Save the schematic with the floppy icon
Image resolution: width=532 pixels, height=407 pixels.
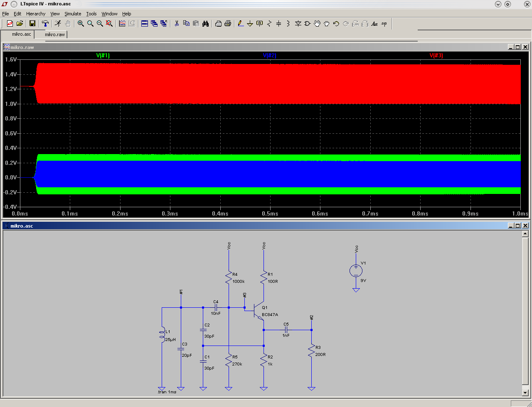click(x=32, y=24)
